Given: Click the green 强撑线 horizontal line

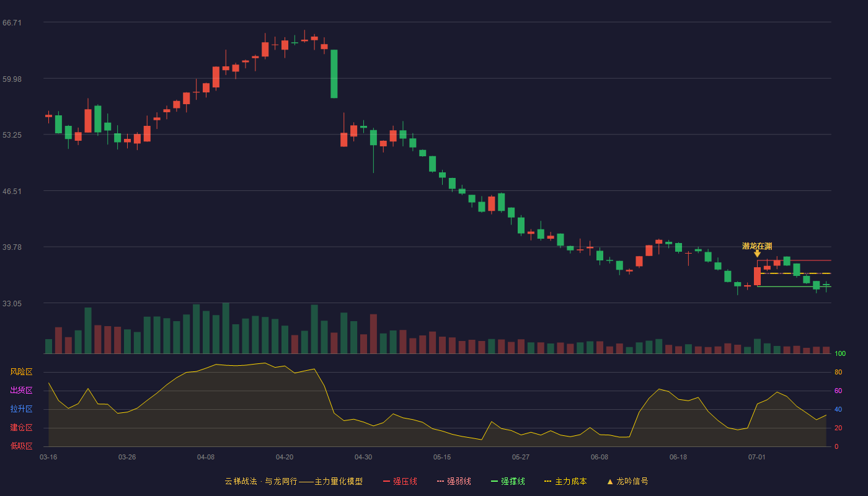Looking at the screenshot, I should coord(794,286).
